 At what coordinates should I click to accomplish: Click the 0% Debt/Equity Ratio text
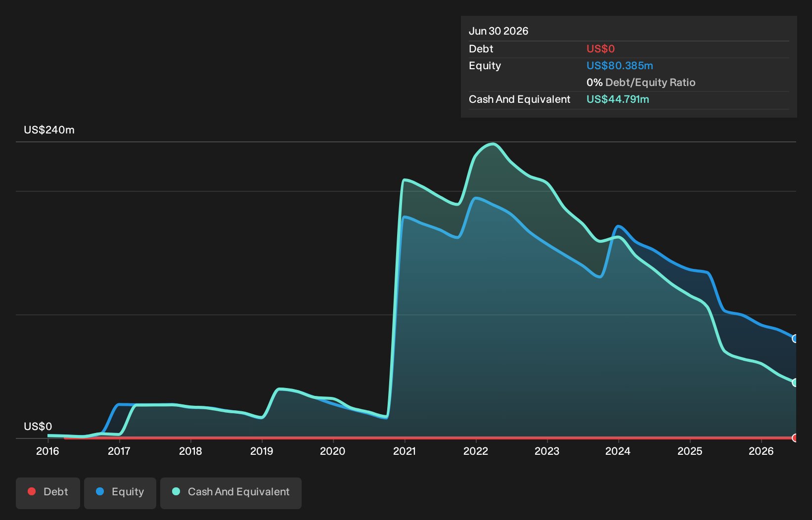coord(641,83)
